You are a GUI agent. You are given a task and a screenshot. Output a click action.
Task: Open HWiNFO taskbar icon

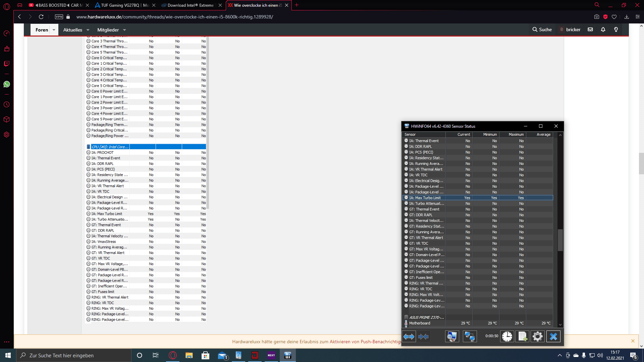[288, 355]
